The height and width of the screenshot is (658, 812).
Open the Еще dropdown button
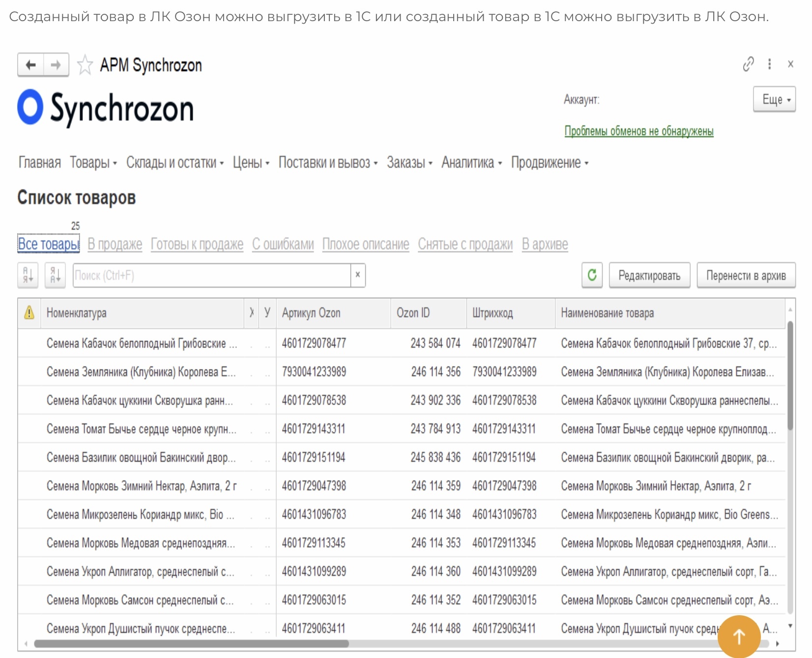775,99
